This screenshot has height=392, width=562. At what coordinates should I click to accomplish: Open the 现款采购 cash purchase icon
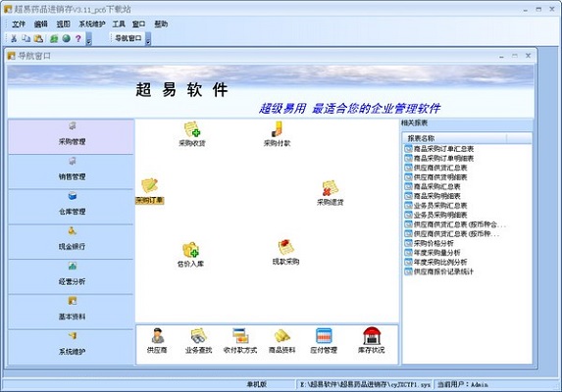point(285,253)
